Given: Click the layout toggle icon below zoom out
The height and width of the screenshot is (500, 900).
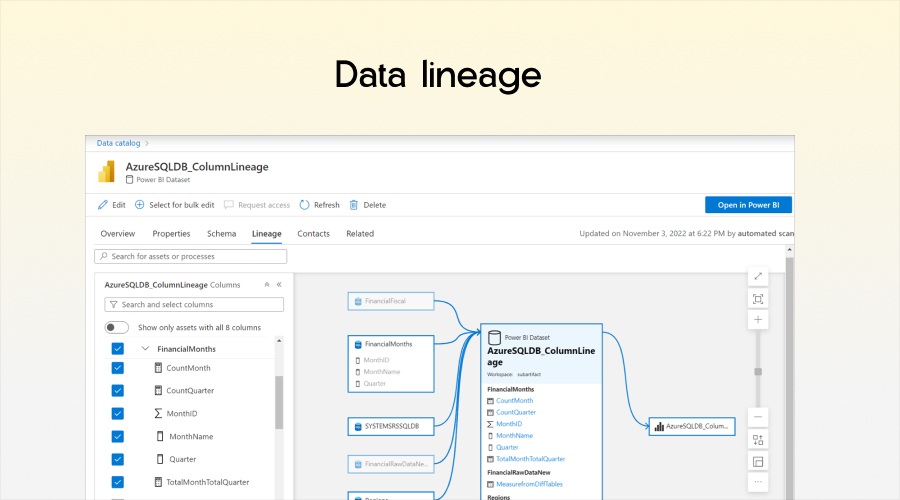Looking at the screenshot, I should click(x=758, y=440).
